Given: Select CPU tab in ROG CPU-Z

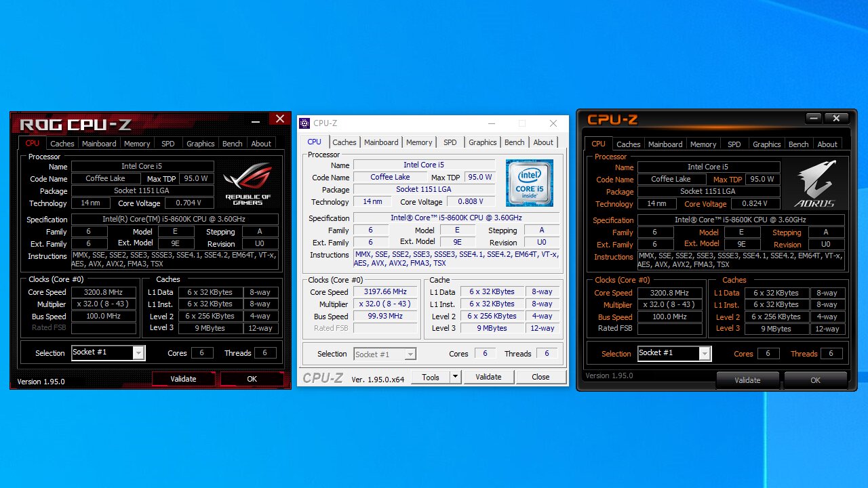Looking at the screenshot, I should tap(33, 143).
